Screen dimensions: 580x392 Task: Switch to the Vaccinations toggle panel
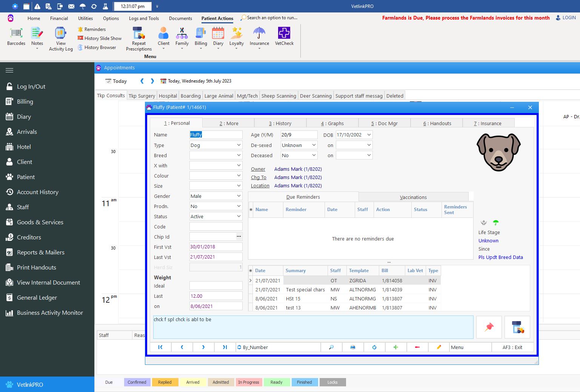[x=413, y=196]
